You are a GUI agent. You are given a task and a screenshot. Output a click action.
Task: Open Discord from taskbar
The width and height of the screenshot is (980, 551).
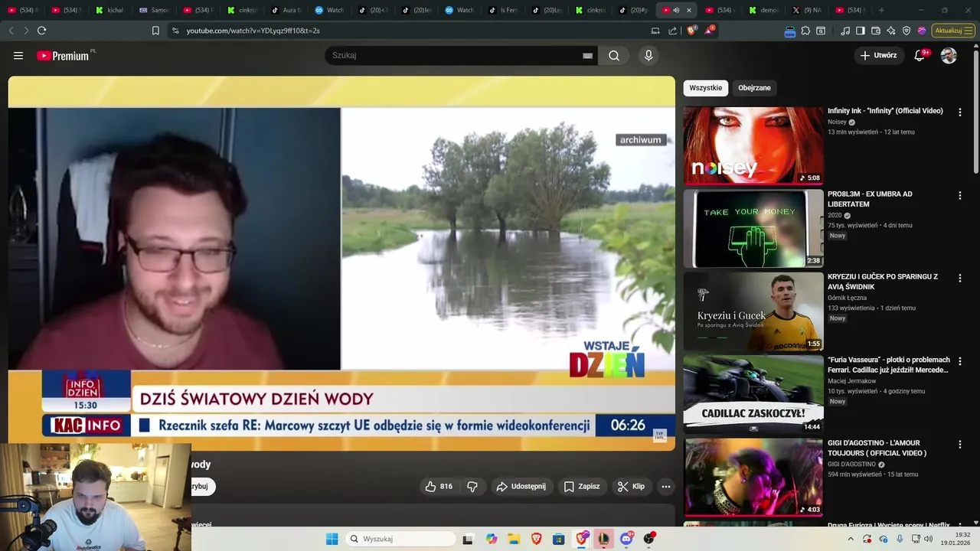point(626,539)
